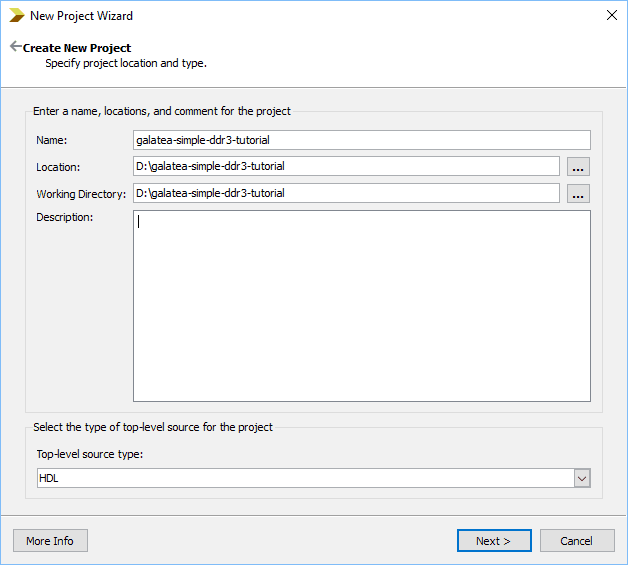Expand the Top-level source type dropdown
This screenshot has height=565, width=628.
coord(582,479)
